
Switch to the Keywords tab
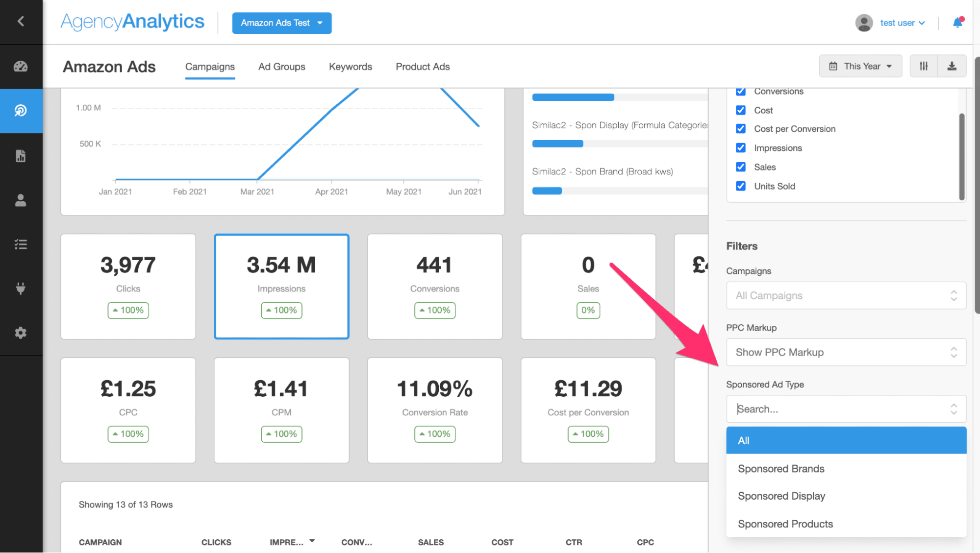pos(350,67)
